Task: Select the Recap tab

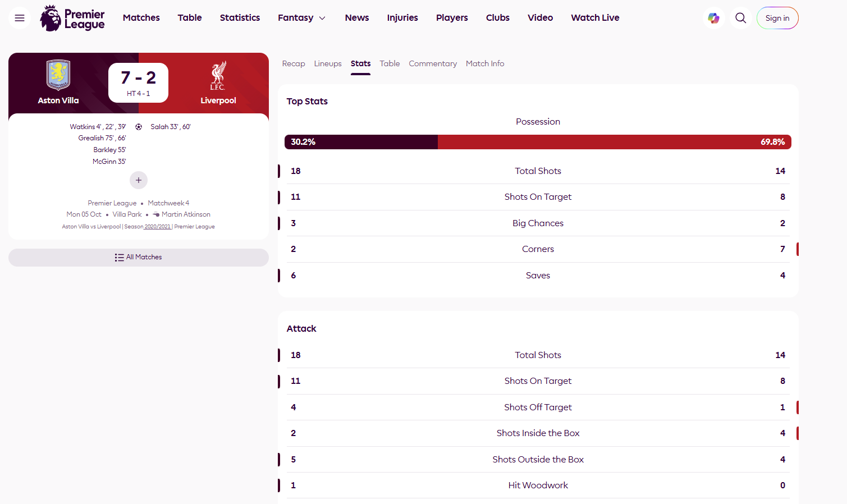Action: [x=294, y=64]
